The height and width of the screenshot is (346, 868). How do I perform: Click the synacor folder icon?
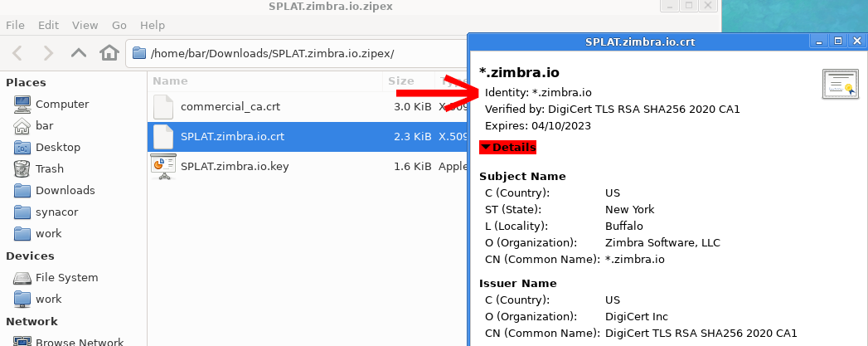pos(22,212)
